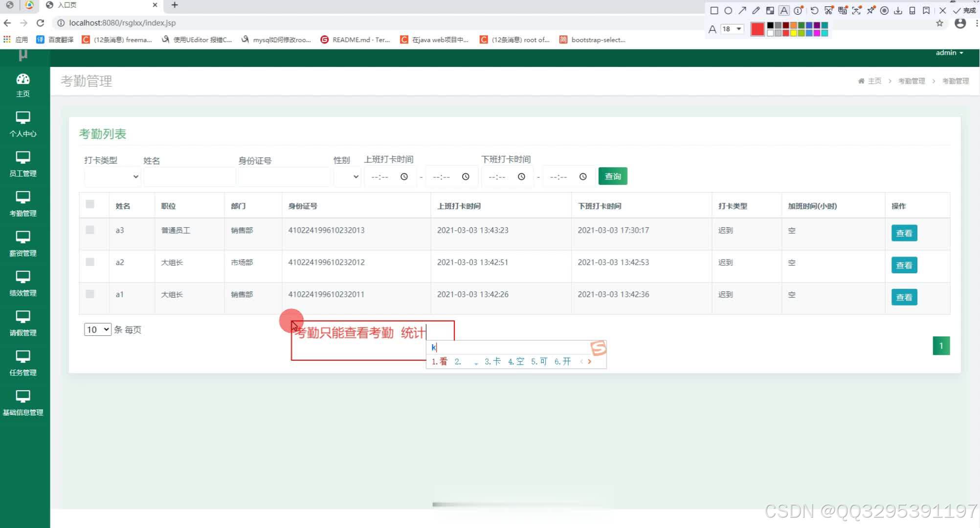Open 请假管理 in the sidebar
Screen dimensions: 980x528
click(x=23, y=324)
